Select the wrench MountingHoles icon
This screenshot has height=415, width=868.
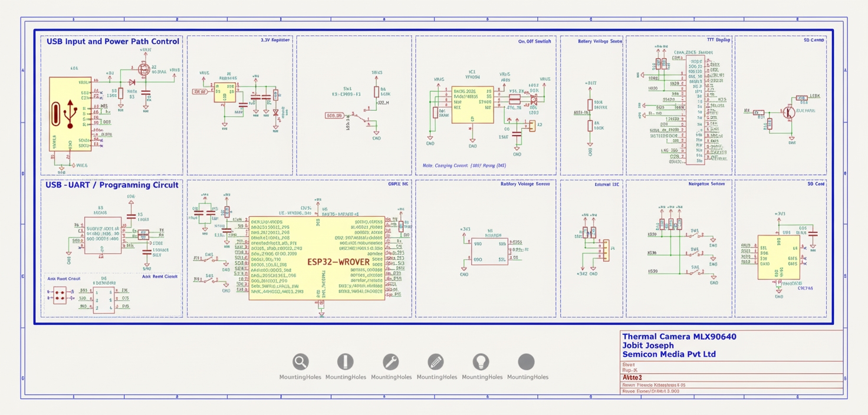coord(391,361)
